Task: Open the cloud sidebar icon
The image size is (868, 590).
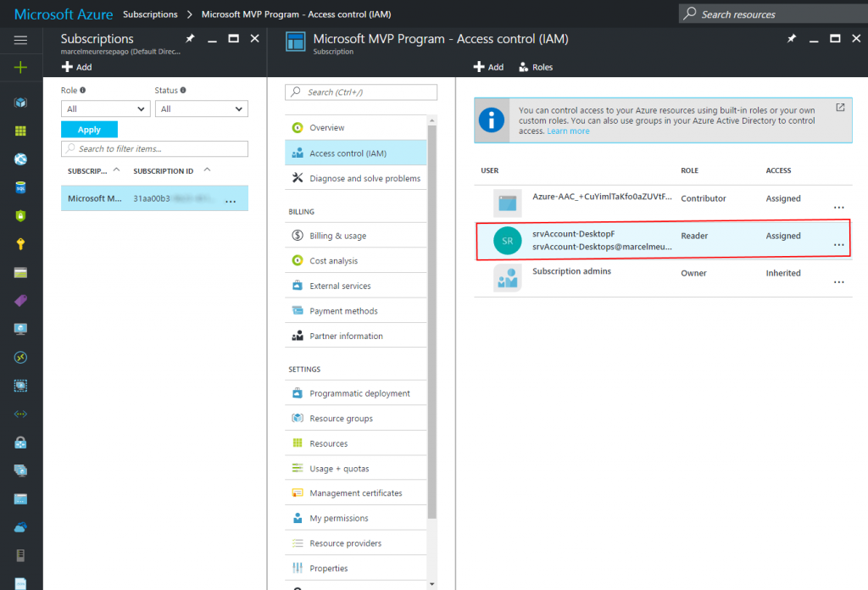Action: (x=20, y=527)
